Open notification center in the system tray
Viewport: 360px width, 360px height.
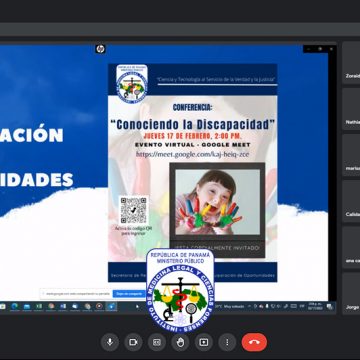click(x=330, y=306)
